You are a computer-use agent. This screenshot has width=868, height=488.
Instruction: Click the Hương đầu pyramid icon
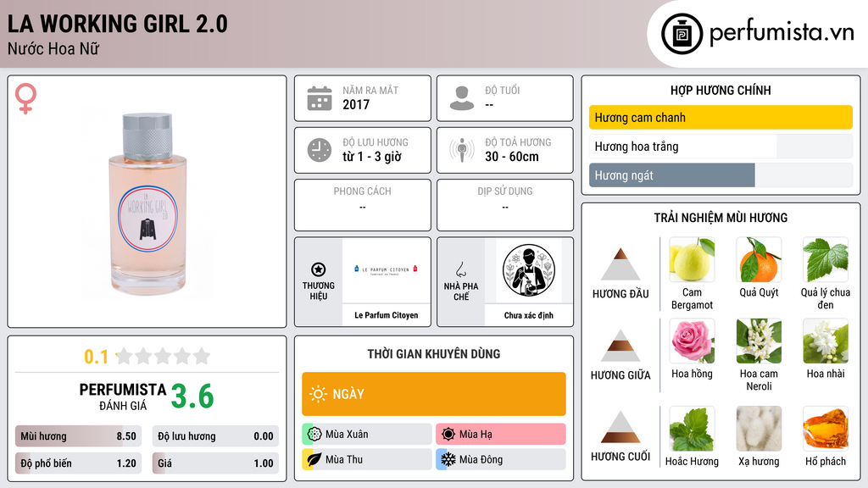[x=620, y=264]
